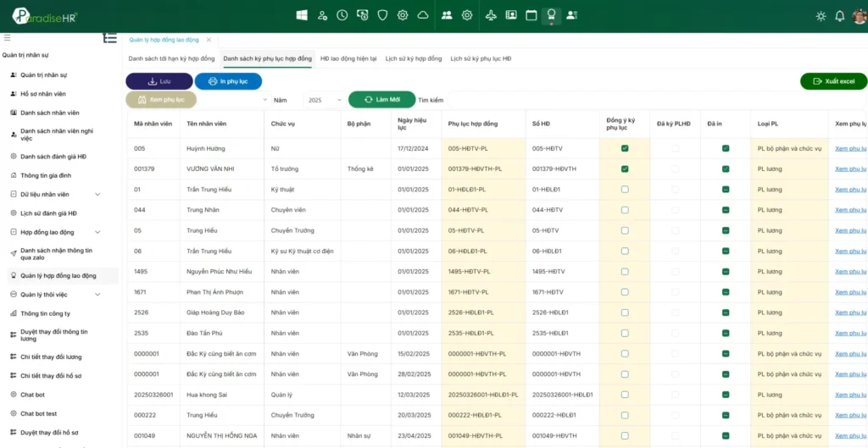Expand Hợp đồng lao động in sidebar

tap(97, 232)
